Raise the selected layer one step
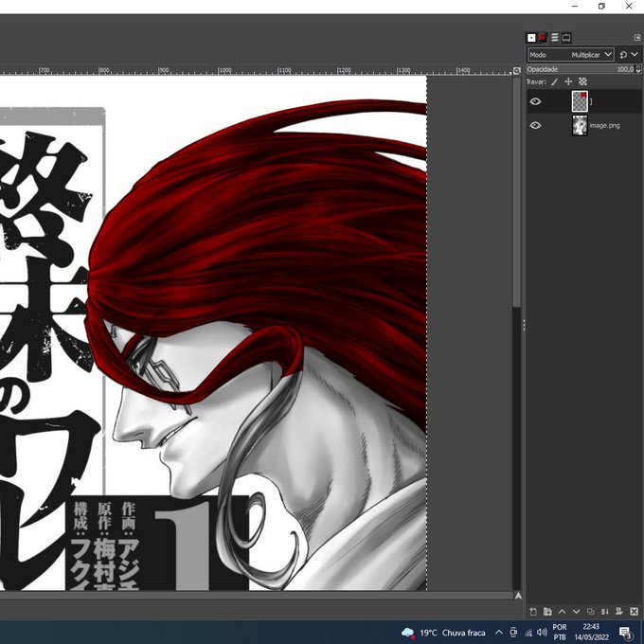 click(x=562, y=612)
